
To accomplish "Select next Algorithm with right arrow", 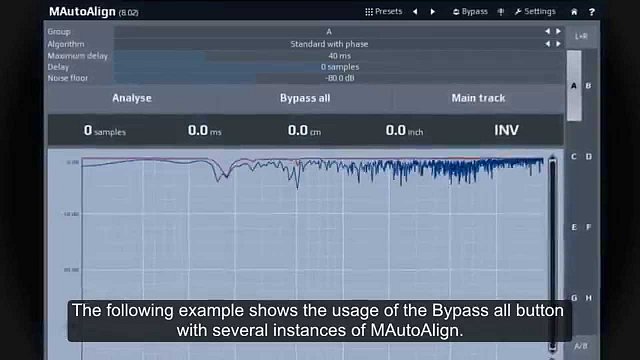I will click(558, 44).
